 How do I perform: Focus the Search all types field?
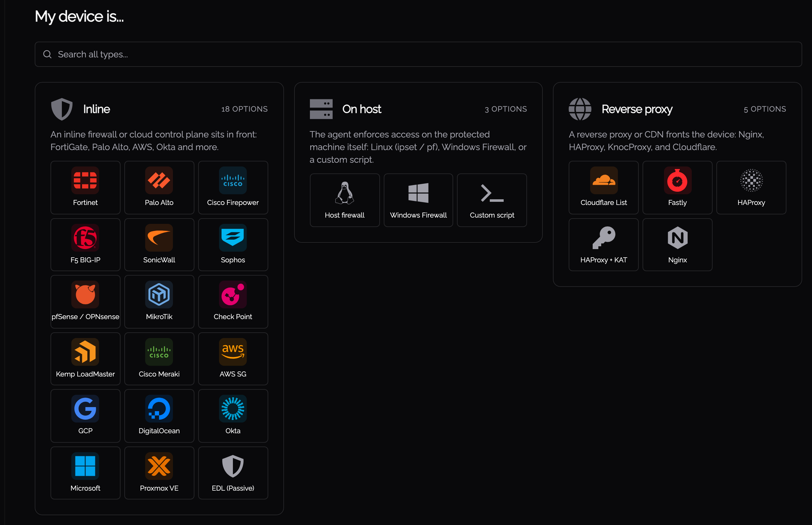point(418,54)
